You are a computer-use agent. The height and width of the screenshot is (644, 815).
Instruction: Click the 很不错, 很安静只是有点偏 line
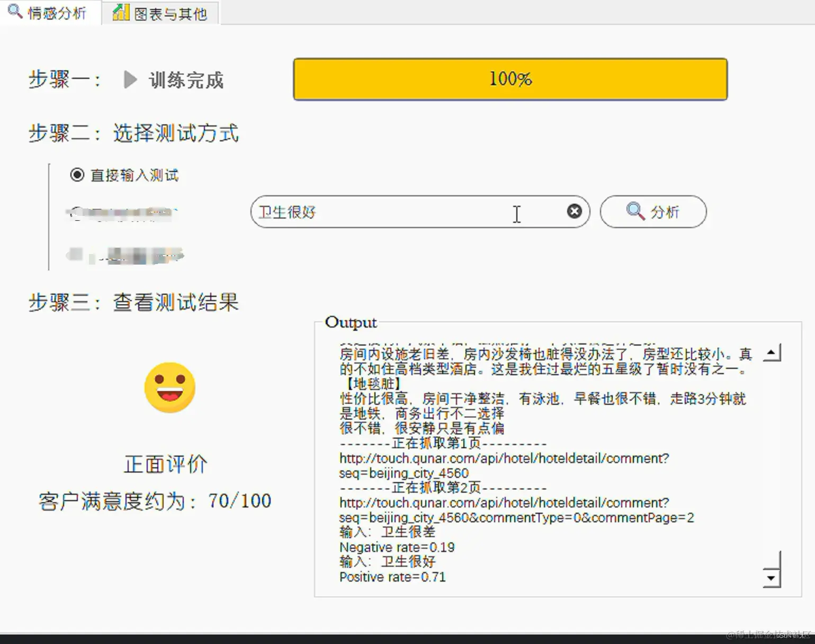click(x=422, y=428)
